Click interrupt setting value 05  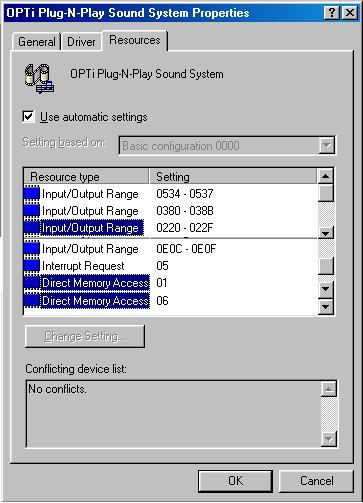pos(162,266)
